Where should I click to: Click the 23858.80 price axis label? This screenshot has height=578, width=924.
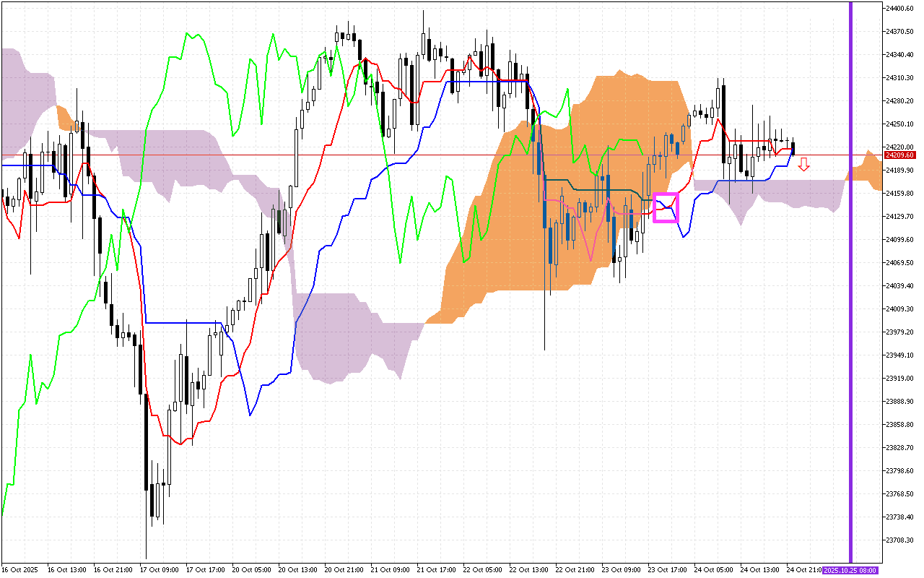coord(899,424)
